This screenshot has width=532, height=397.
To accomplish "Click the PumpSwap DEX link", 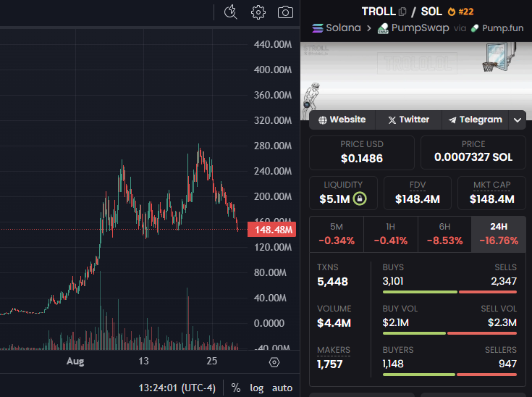I will point(413,28).
